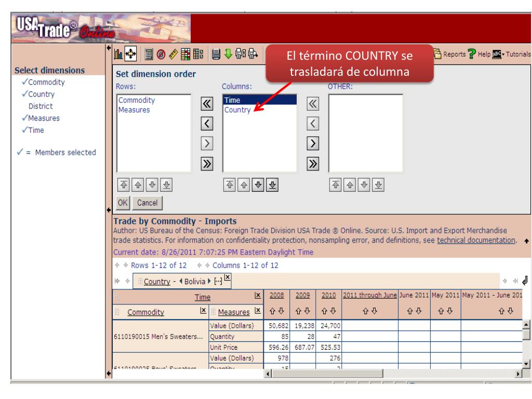This screenshot has width=532, height=399.
Task: Click the OK button
Action: [x=123, y=203]
